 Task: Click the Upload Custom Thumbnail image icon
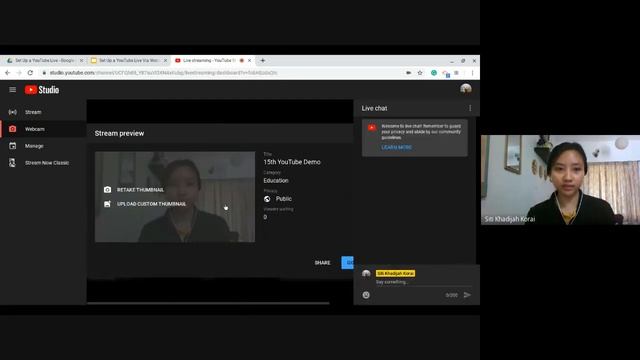107,204
